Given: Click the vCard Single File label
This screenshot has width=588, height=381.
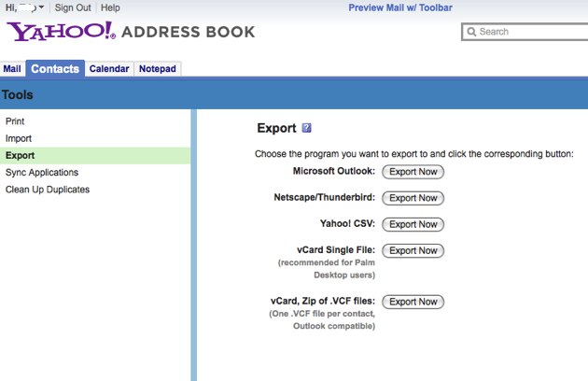Looking at the screenshot, I should coord(336,250).
